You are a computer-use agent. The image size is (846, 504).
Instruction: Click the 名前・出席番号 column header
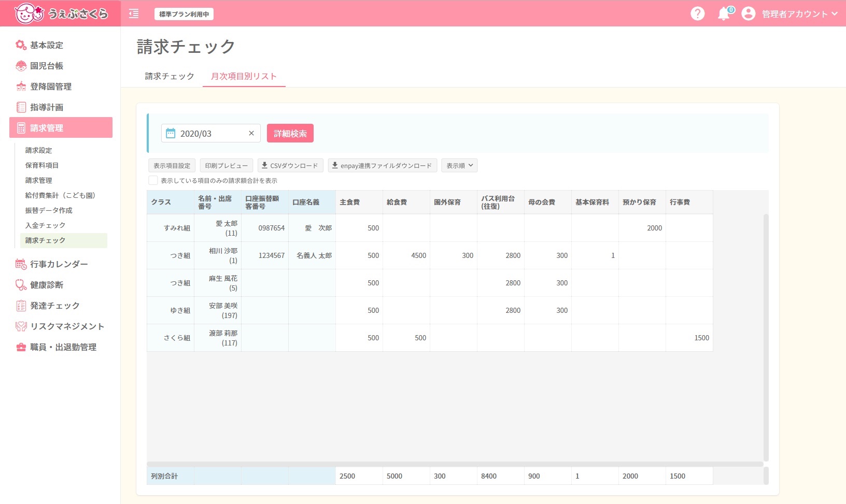click(x=218, y=202)
